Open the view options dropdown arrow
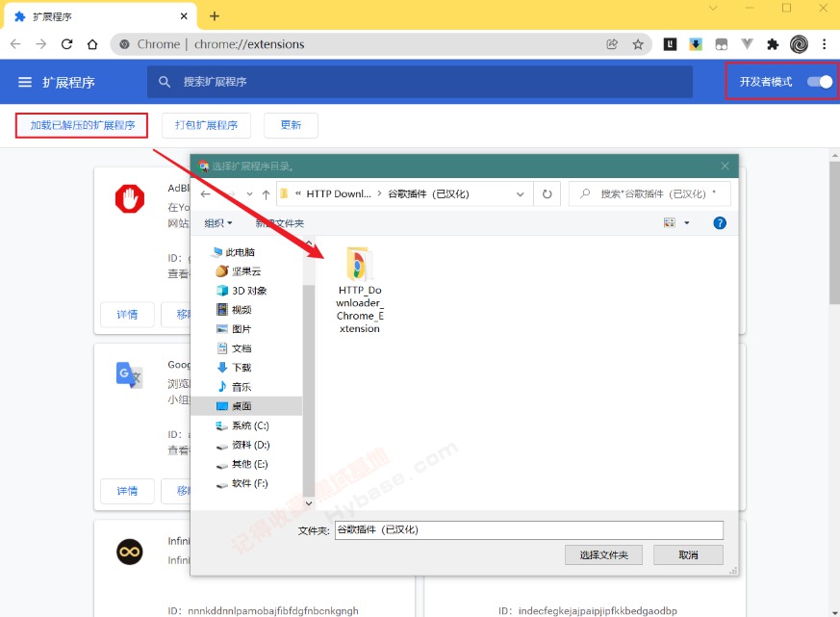The image size is (840, 617). tap(687, 222)
